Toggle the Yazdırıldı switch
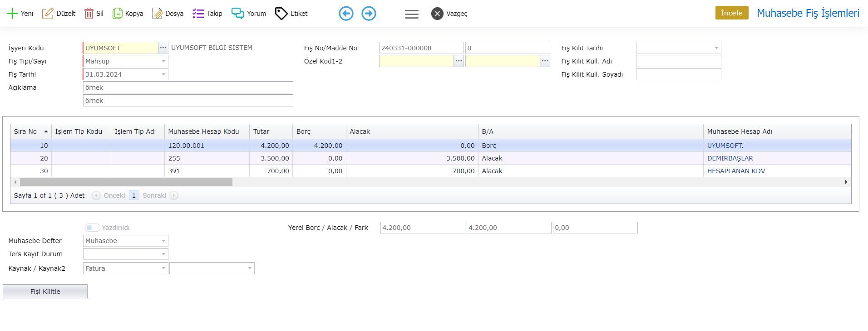The image size is (868, 331). pos(92,228)
